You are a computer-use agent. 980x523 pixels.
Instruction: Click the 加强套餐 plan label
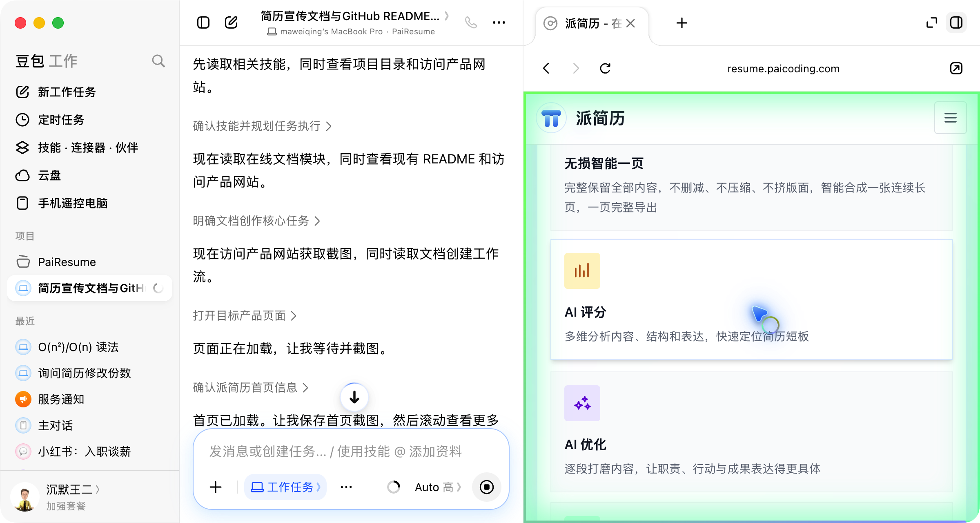(x=66, y=506)
